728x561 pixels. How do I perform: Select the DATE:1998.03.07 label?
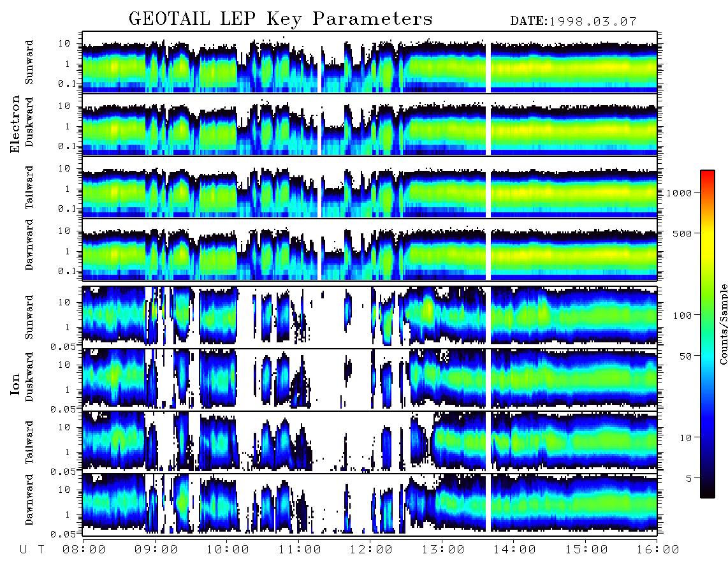click(x=573, y=21)
